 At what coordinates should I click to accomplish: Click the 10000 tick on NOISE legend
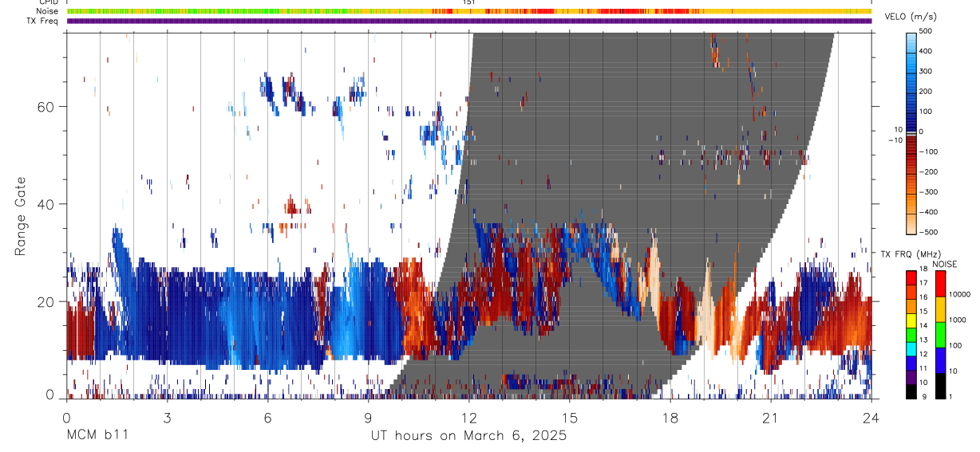coord(959,294)
